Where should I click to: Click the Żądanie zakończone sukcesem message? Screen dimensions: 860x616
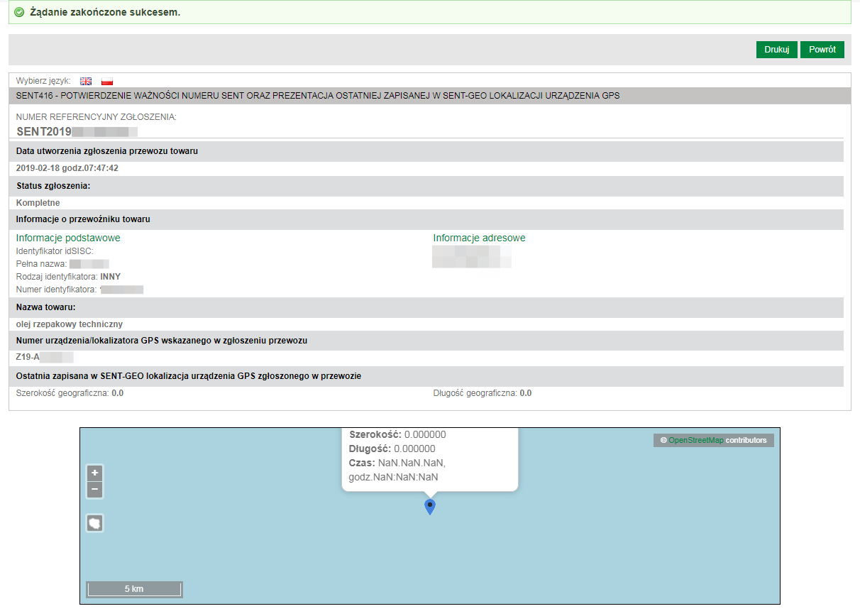[x=105, y=13]
